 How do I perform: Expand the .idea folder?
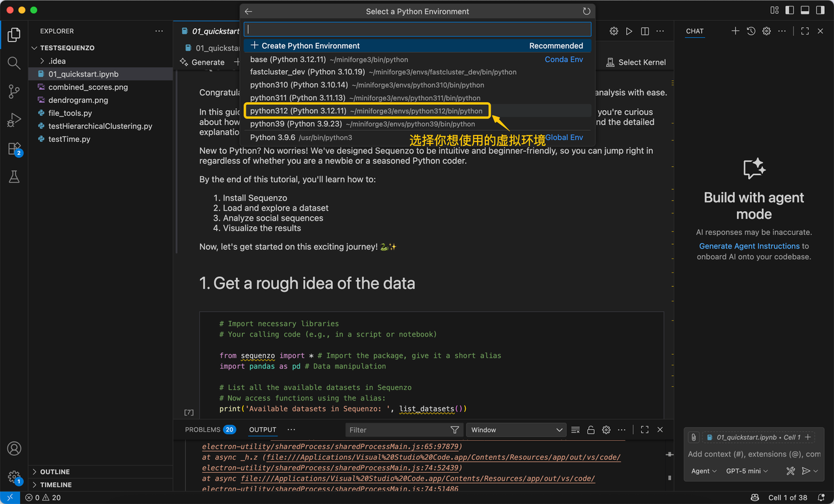pyautogui.click(x=57, y=61)
